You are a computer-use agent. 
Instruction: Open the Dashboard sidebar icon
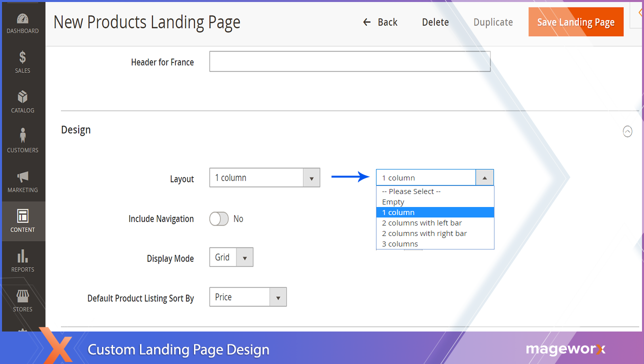point(22,19)
